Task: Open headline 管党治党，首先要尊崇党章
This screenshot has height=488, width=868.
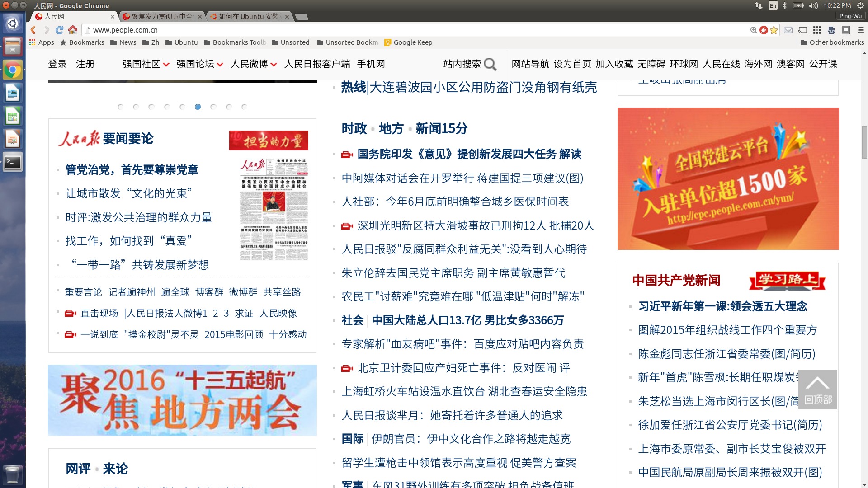Action: coord(132,170)
